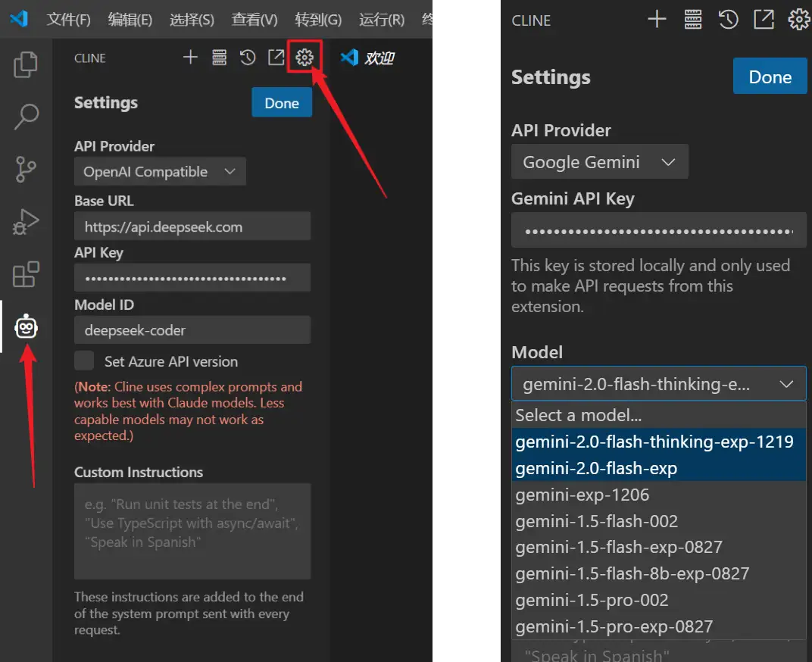Expand the OpenAI Compatible provider dropdown
812x662 pixels.
pos(160,172)
